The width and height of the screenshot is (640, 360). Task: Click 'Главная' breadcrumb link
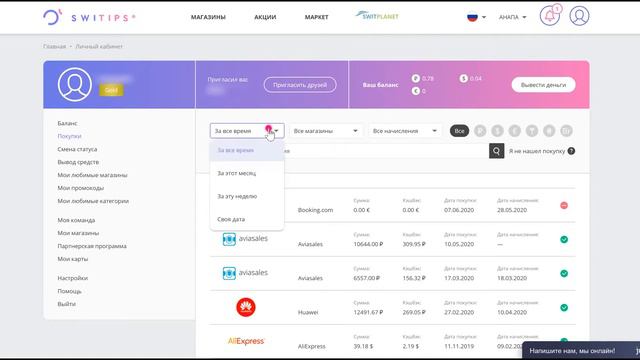tap(54, 47)
